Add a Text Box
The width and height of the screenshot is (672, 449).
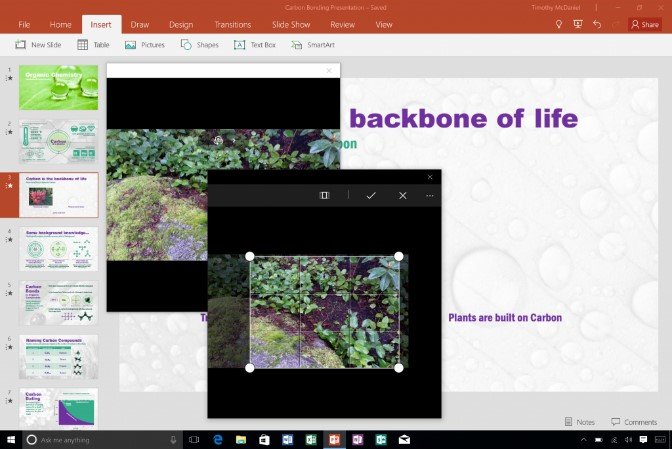click(x=255, y=45)
